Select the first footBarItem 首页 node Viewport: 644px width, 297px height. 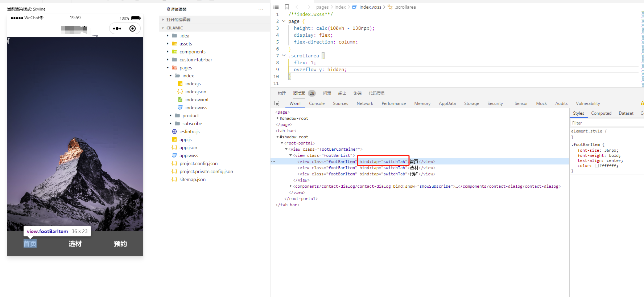(x=420, y=162)
